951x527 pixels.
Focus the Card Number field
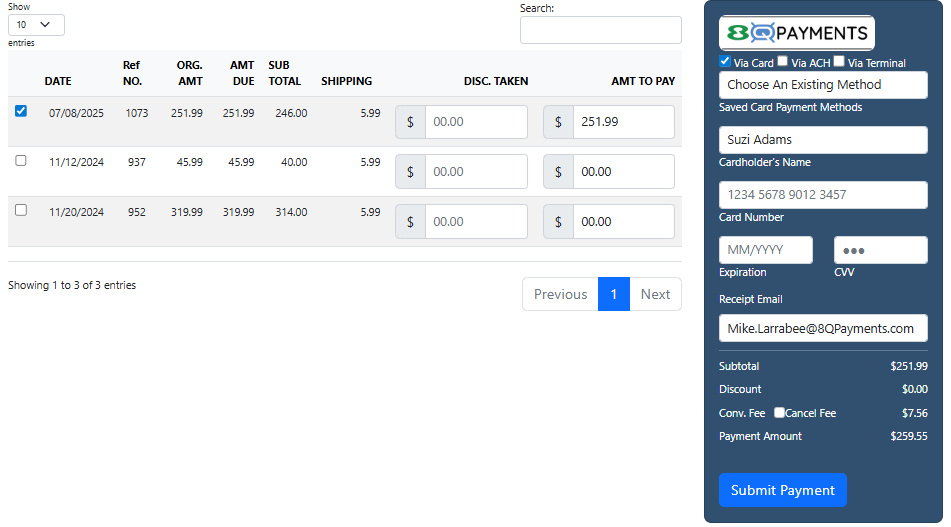[x=823, y=195]
